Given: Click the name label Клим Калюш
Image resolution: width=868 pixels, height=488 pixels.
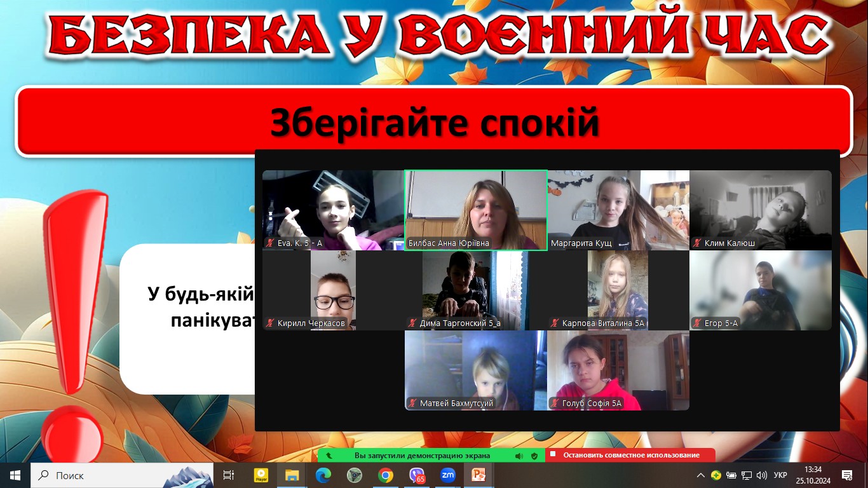Looking at the screenshot, I should [729, 243].
